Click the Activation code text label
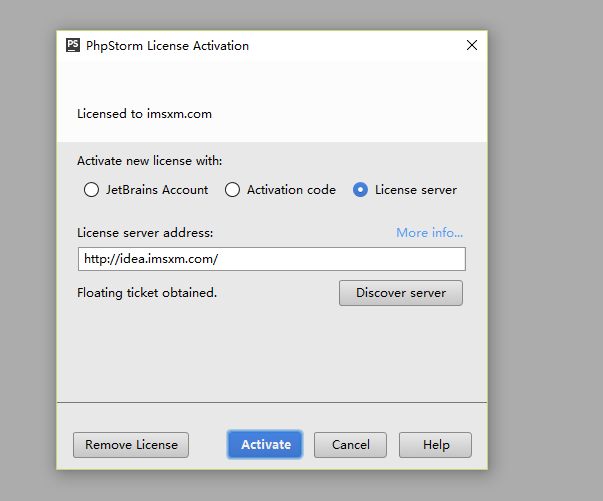 click(291, 190)
